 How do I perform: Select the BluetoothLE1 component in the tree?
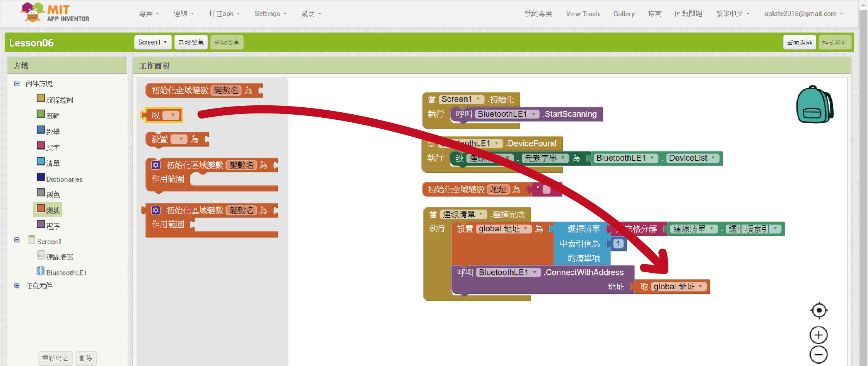click(66, 273)
